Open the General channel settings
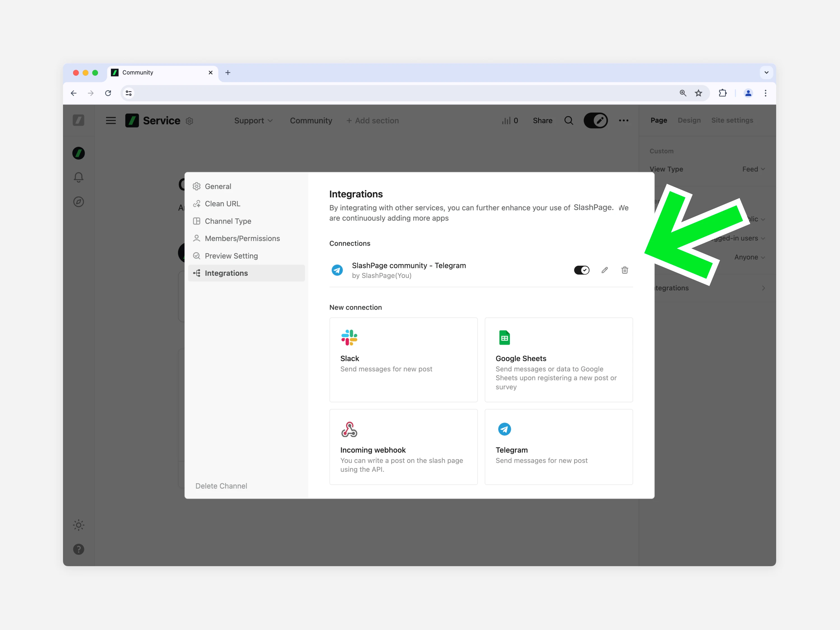The height and width of the screenshot is (630, 840). pyautogui.click(x=246, y=186)
